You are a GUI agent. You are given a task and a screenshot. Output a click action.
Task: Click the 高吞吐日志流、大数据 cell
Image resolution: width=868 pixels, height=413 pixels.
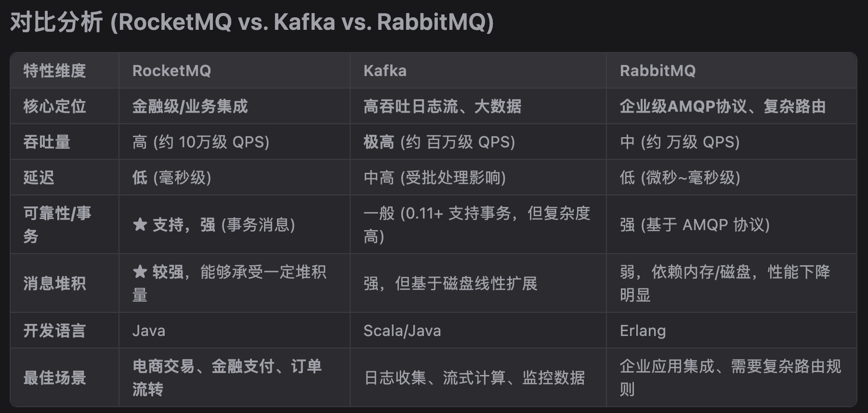(442, 106)
